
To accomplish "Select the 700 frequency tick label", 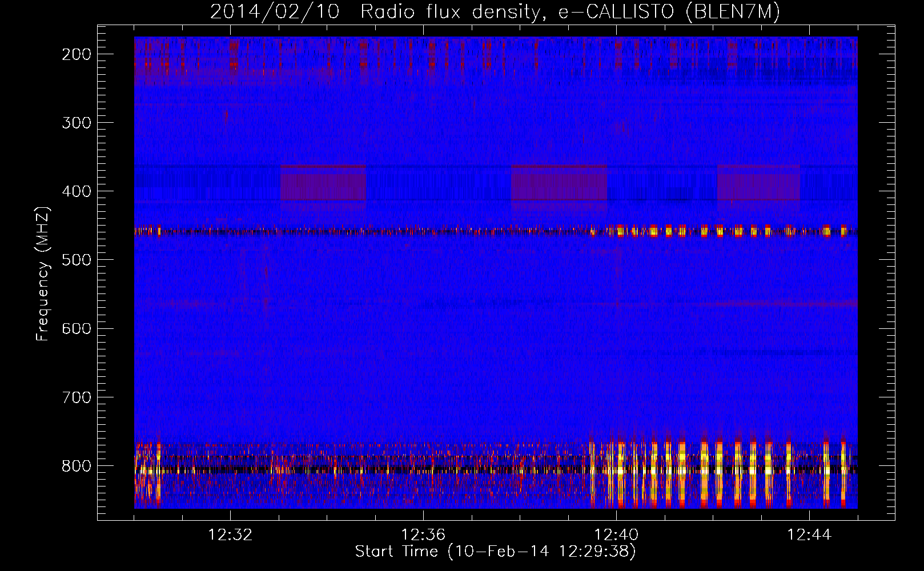I will (77, 397).
